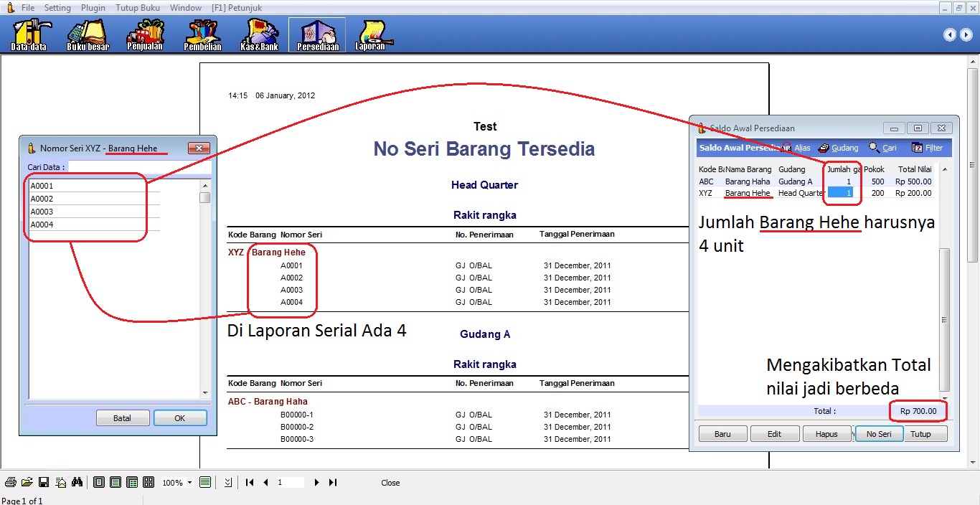This screenshot has height=505, width=980.
Task: Click the Baru button
Action: pos(722,434)
